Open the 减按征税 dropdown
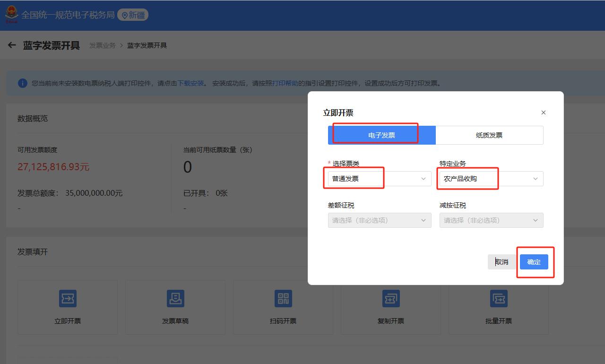Viewport: 605px width, 364px height. [x=492, y=220]
